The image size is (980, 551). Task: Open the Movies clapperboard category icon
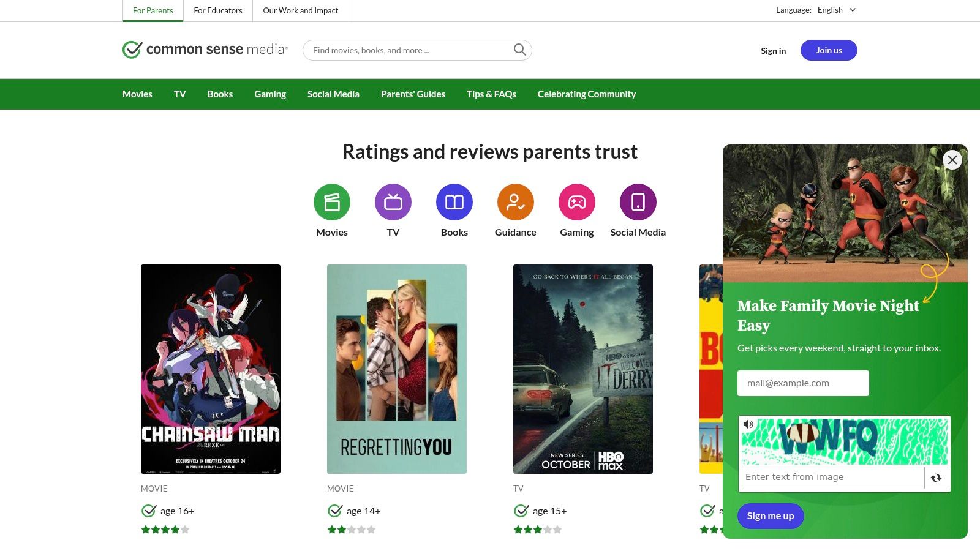[332, 202]
